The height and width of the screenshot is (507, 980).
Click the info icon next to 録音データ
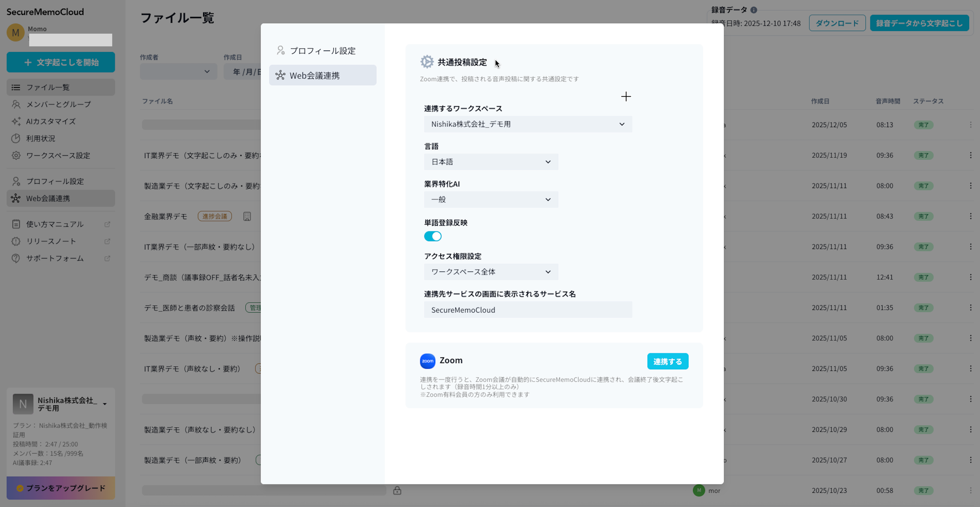(754, 10)
